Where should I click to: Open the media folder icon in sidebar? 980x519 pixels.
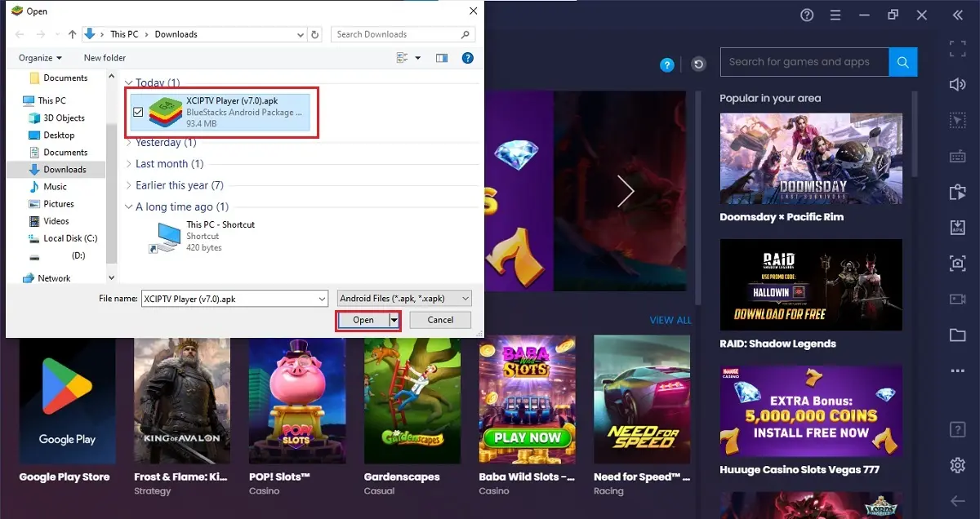[957, 335]
